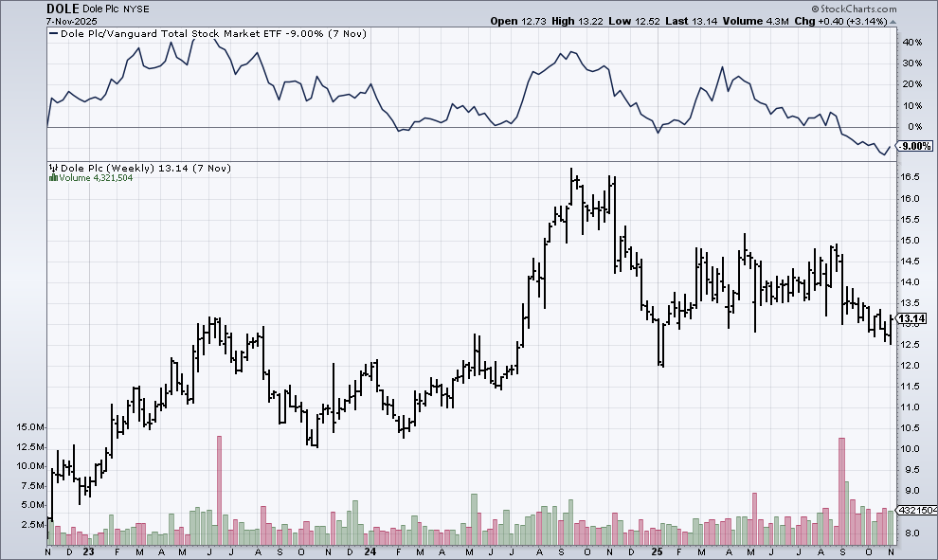This screenshot has width=938, height=560.
Task: Click the NYSE exchange label
Action: tap(136, 9)
